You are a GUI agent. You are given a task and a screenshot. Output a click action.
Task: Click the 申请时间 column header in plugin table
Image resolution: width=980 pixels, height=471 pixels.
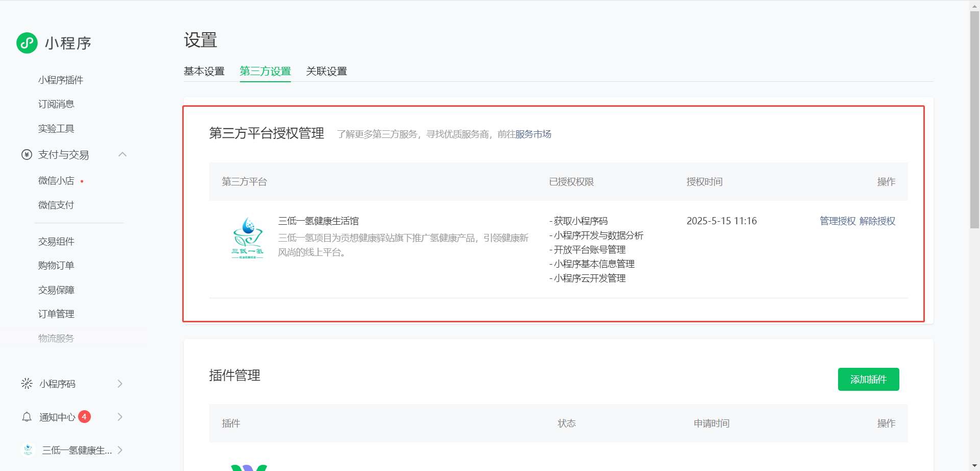point(712,423)
